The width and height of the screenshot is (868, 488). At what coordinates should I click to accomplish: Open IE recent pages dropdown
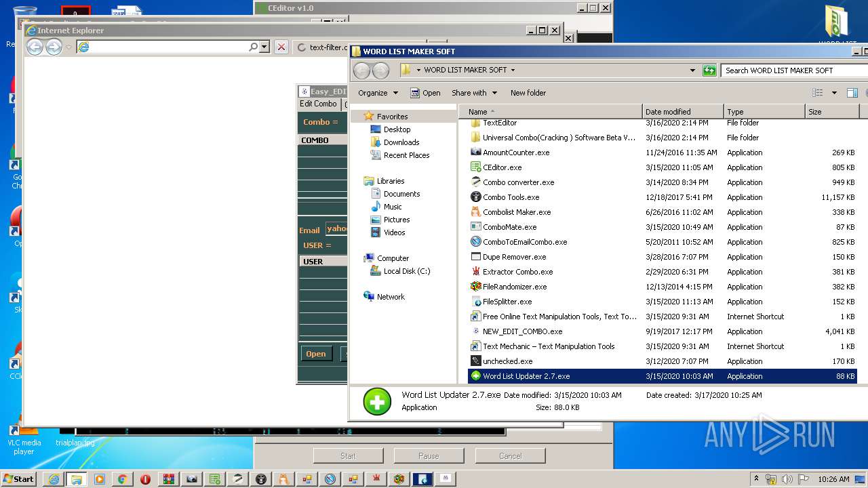(68, 47)
